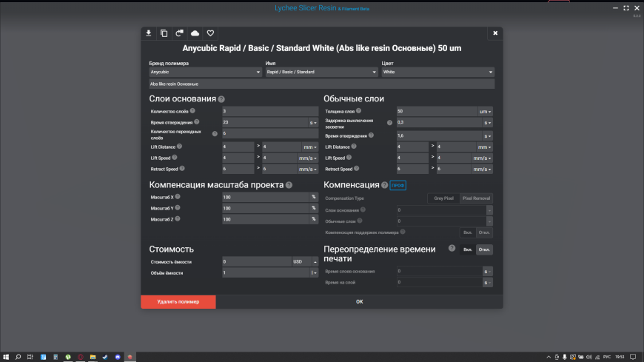644x362 pixels.
Task: Open USD currency dropdown for Стоимость ёмкости
Action: click(305, 262)
